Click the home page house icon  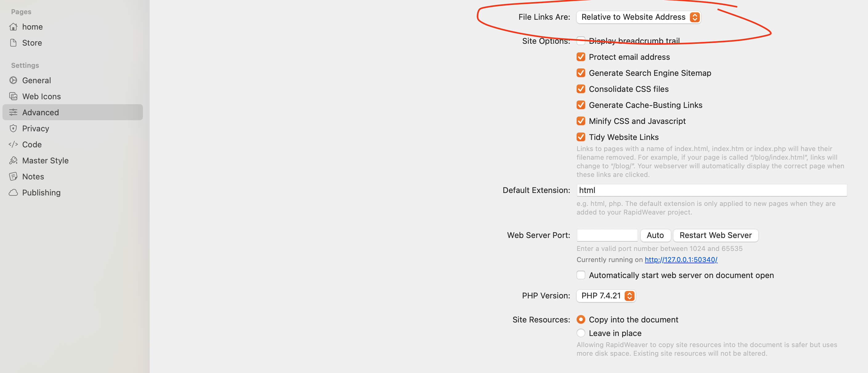pyautogui.click(x=13, y=27)
